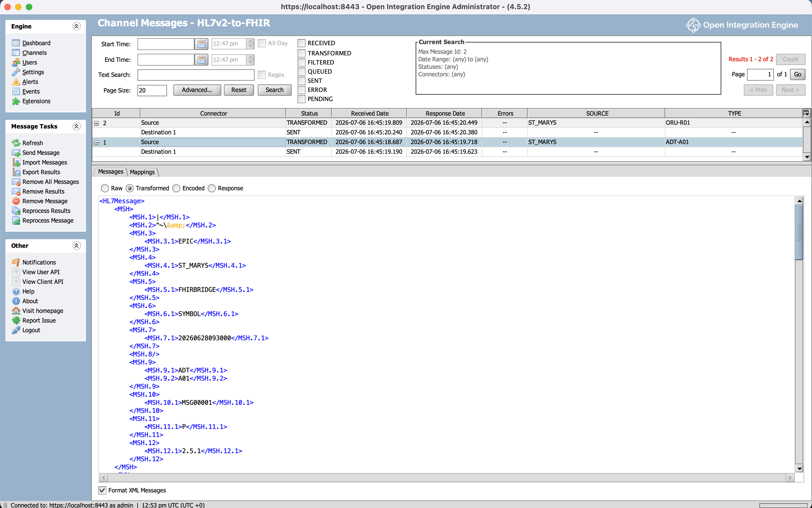Screen dimensions: 812x508
Task: Tick the PENDING status checkbox
Action: tap(301, 99)
